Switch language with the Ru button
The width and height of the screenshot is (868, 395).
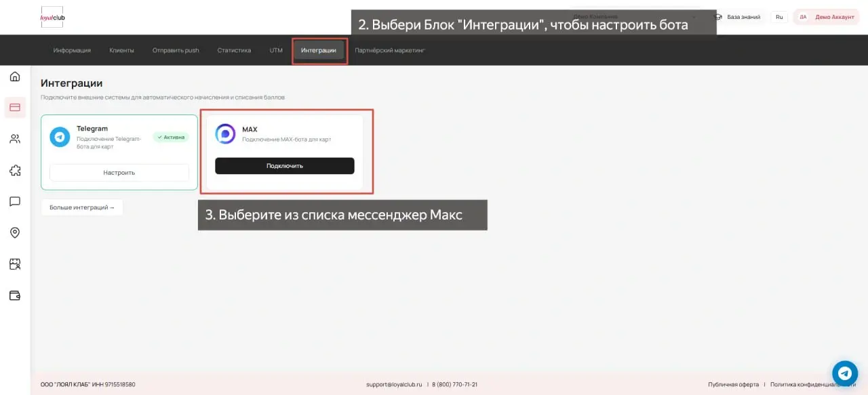click(x=779, y=17)
